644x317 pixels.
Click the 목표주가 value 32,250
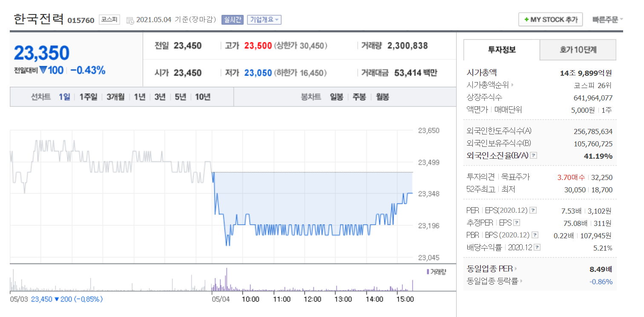point(602,177)
